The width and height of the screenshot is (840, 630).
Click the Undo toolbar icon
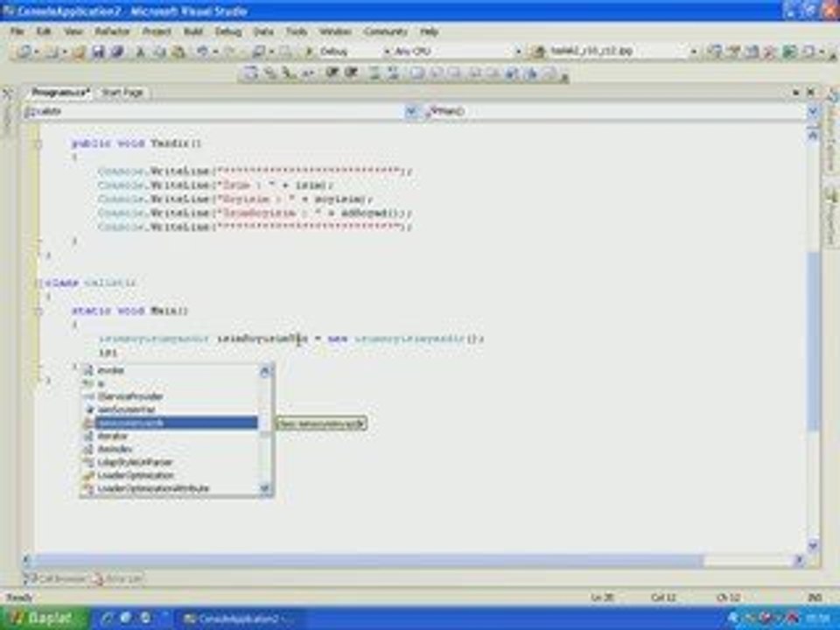click(202, 52)
